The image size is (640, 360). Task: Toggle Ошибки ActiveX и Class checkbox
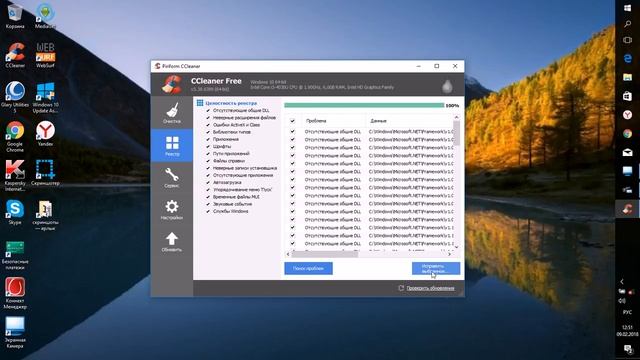click(x=208, y=125)
